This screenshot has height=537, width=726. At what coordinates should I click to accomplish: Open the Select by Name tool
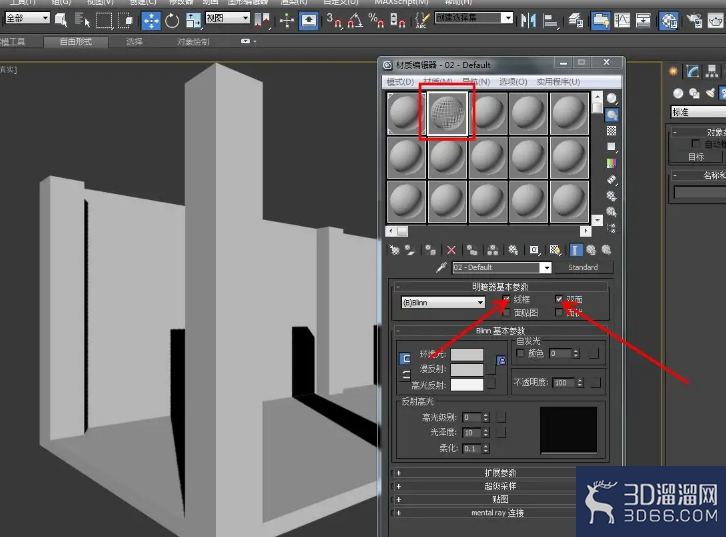click(x=82, y=20)
